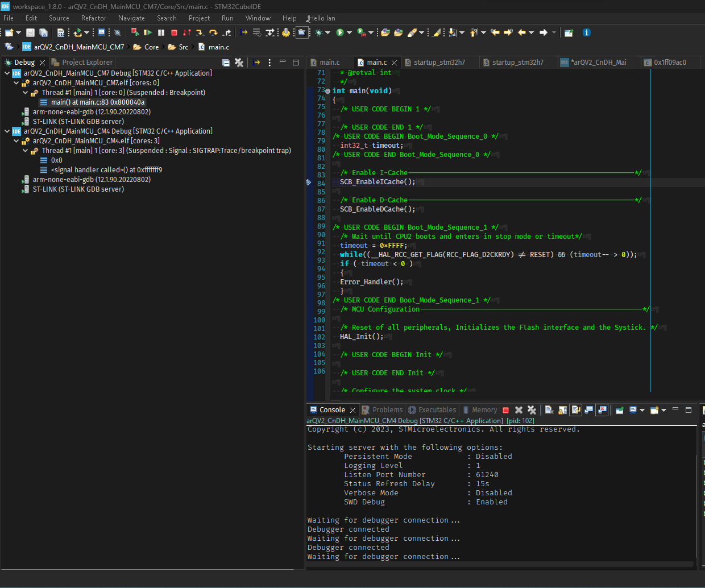Click the Step Into icon
Image resolution: width=705 pixels, height=588 pixels.
(x=200, y=32)
